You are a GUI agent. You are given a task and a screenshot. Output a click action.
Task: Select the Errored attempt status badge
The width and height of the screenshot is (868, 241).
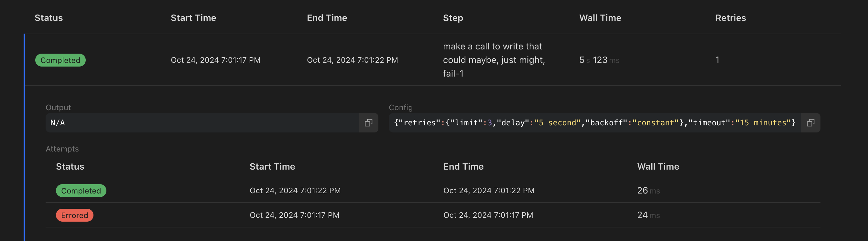74,215
